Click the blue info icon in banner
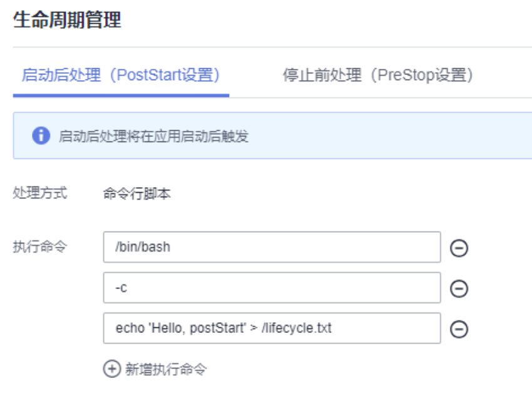This screenshot has height=398, width=532. (x=41, y=136)
